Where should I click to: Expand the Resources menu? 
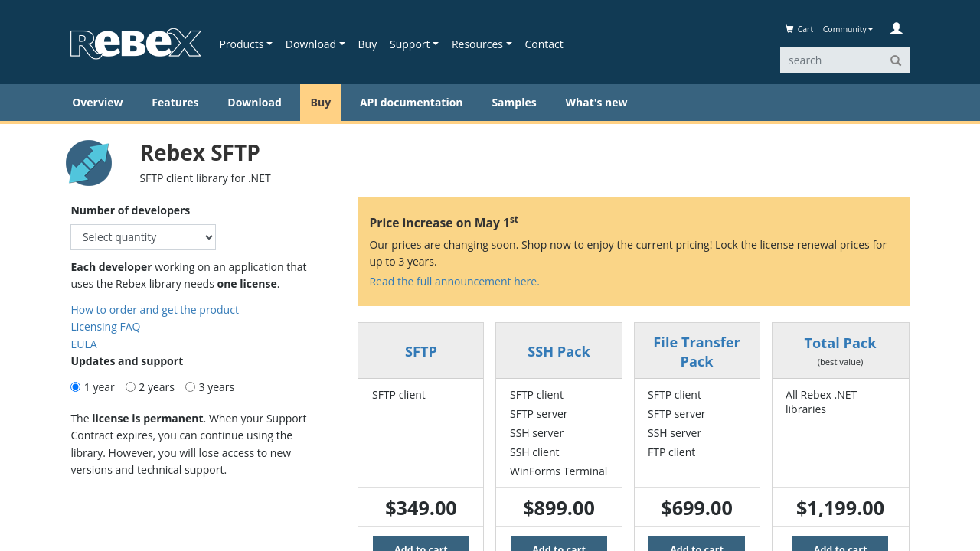tap(482, 44)
